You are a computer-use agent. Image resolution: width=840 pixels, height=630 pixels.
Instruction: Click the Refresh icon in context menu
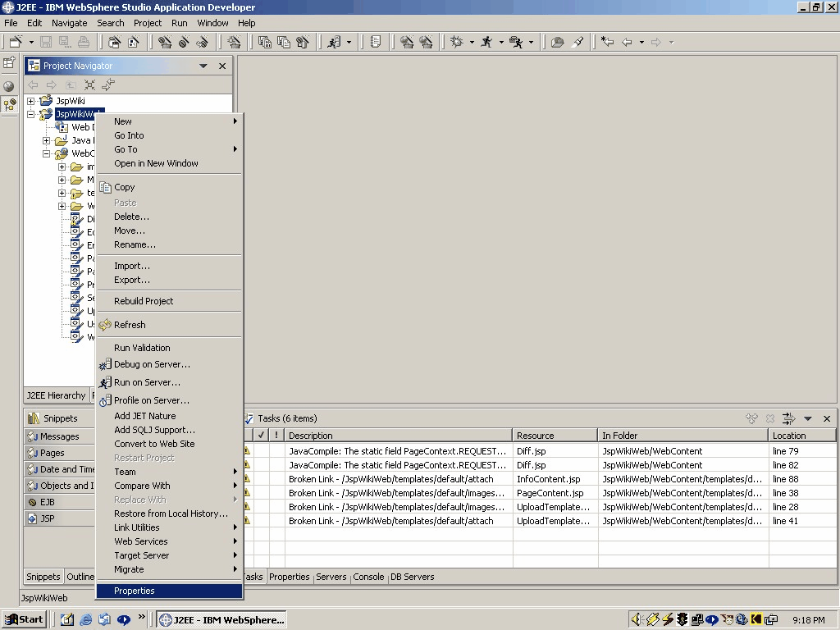(x=105, y=325)
